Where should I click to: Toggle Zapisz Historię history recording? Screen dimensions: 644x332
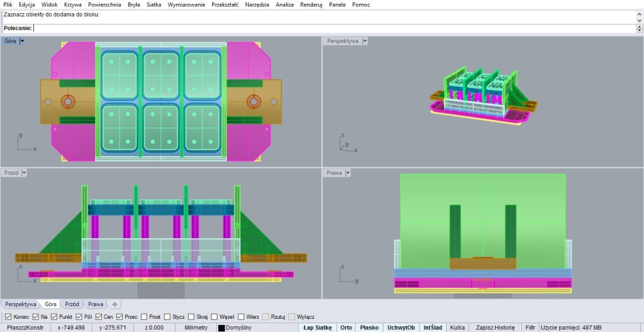495,328
